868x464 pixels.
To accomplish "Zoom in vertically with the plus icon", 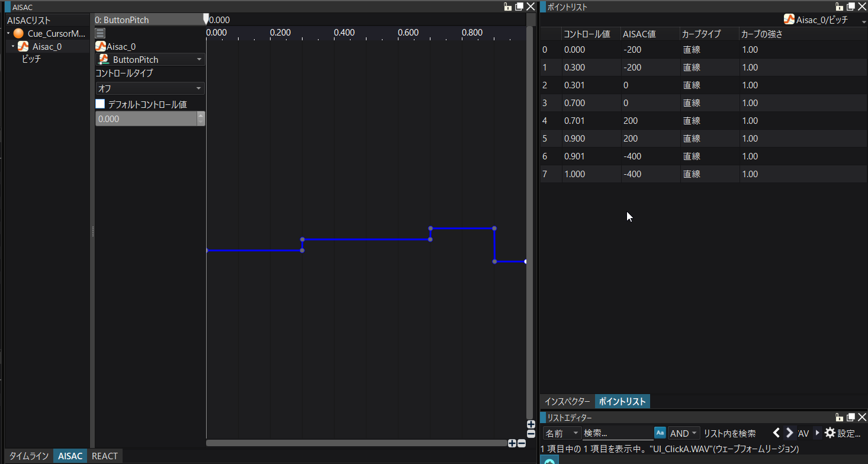I will pos(531,424).
